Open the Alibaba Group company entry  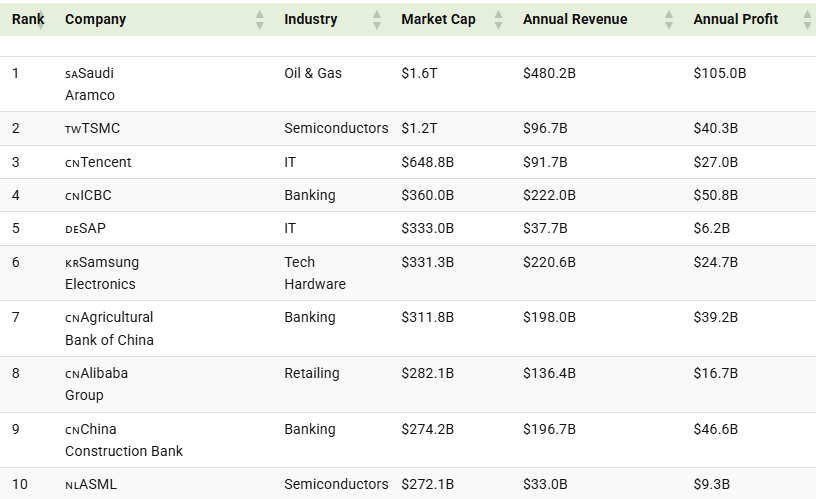point(96,384)
